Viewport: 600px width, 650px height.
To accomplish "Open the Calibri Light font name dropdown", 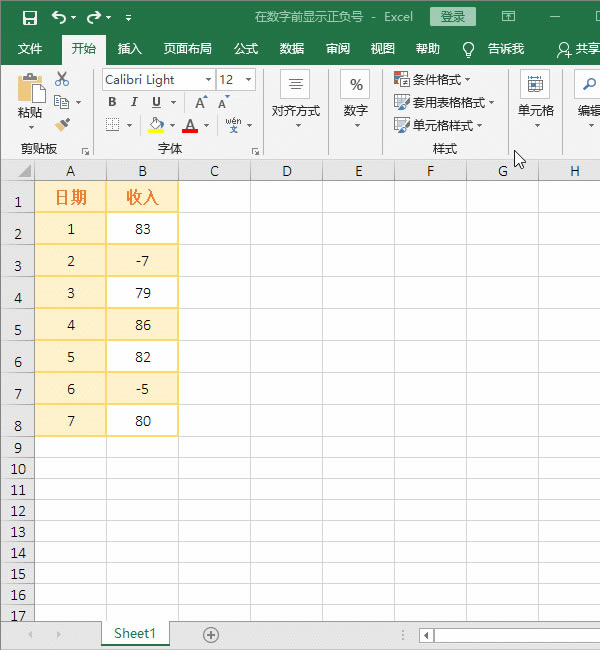I will [x=208, y=80].
